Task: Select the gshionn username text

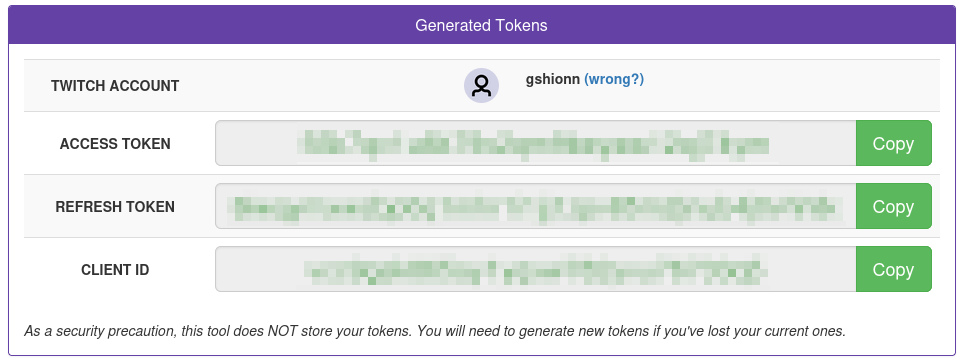Action: tap(553, 80)
